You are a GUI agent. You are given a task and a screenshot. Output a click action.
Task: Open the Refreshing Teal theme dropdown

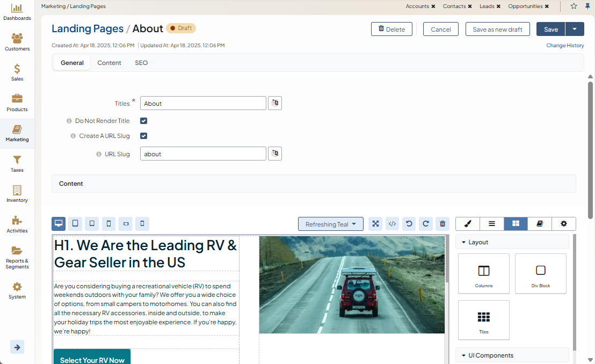tap(331, 224)
